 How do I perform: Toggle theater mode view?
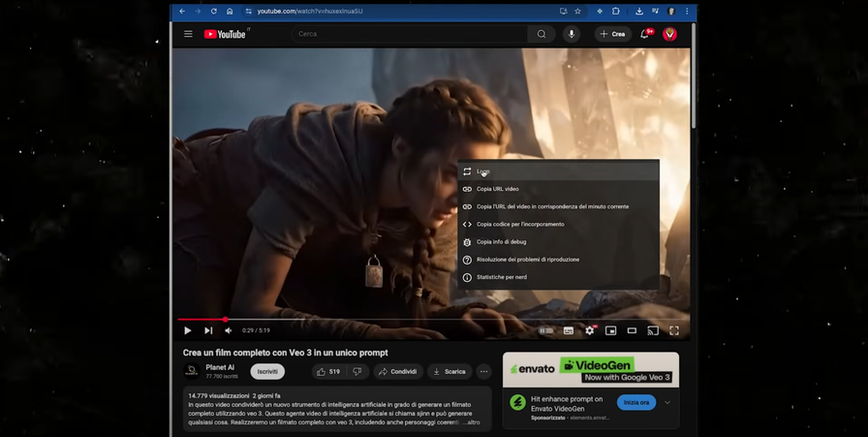[x=632, y=330]
